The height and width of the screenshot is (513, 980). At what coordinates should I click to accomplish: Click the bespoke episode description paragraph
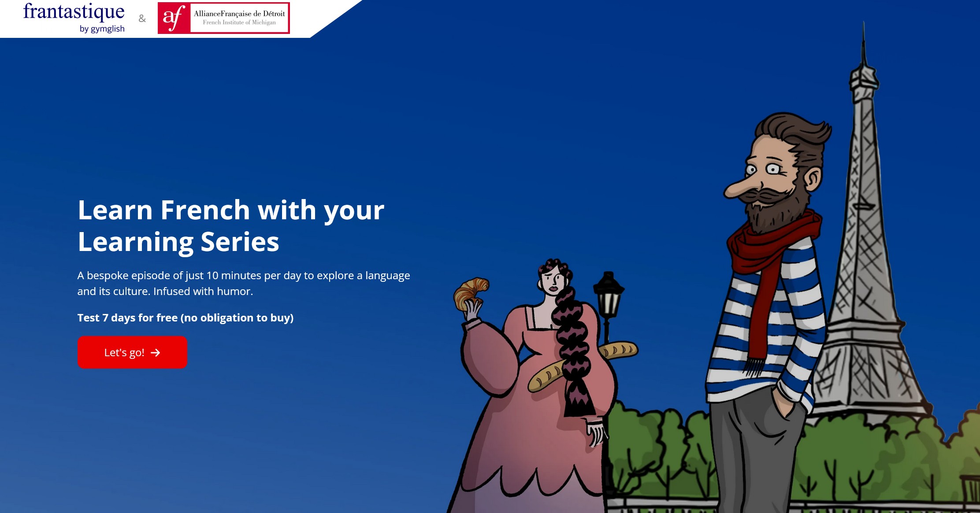click(244, 283)
